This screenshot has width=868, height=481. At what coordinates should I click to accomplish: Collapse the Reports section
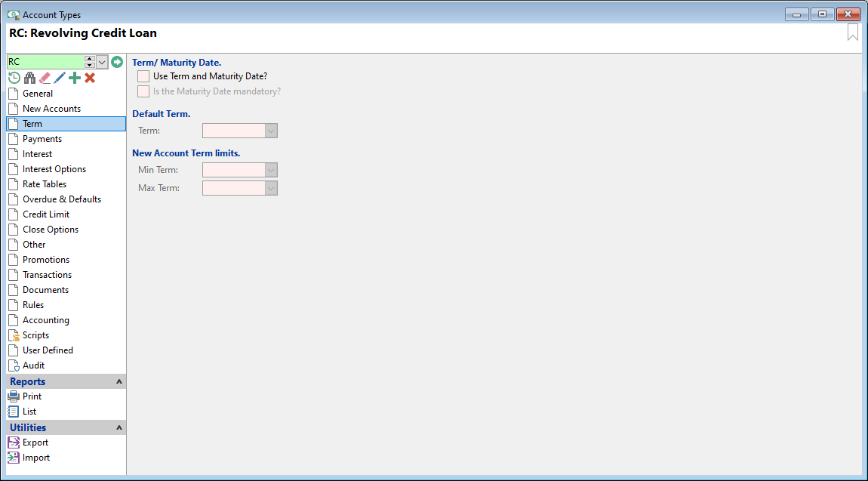click(119, 381)
